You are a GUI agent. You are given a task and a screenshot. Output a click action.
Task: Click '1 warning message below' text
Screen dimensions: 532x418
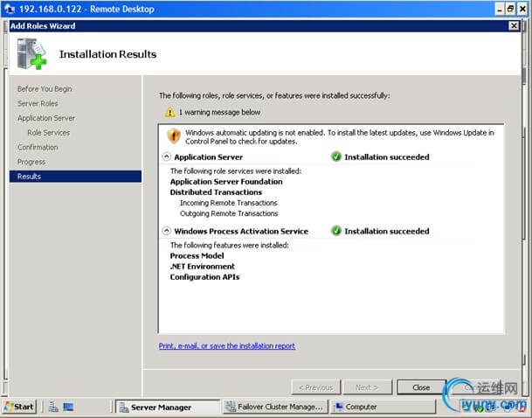220,112
